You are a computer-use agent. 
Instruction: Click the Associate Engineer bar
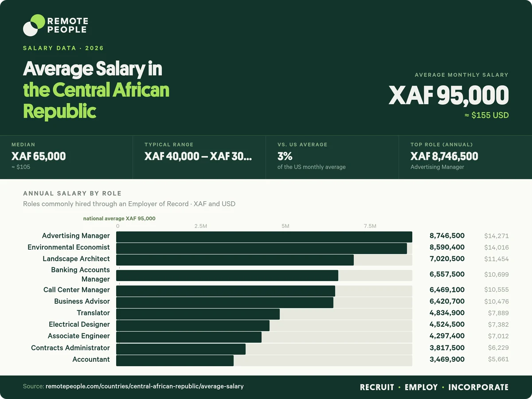pos(189,337)
